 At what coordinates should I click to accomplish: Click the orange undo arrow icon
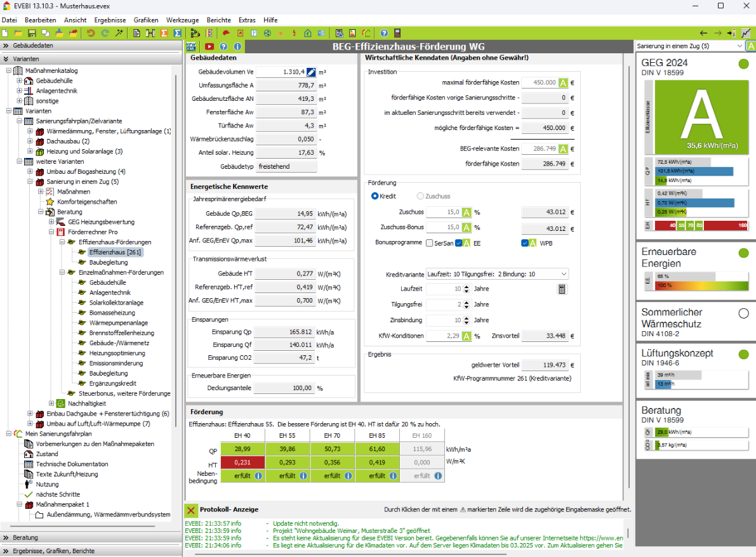click(91, 33)
